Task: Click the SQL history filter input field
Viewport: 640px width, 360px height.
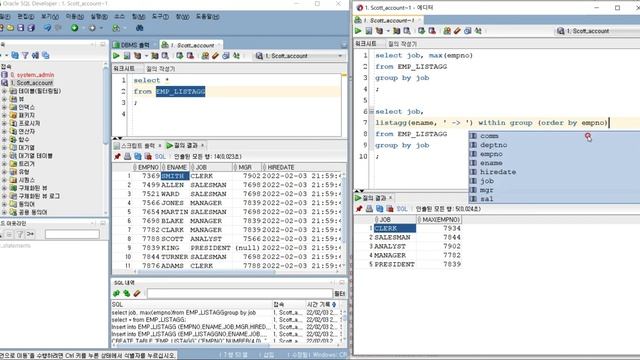Action: pyautogui.click(x=240, y=293)
